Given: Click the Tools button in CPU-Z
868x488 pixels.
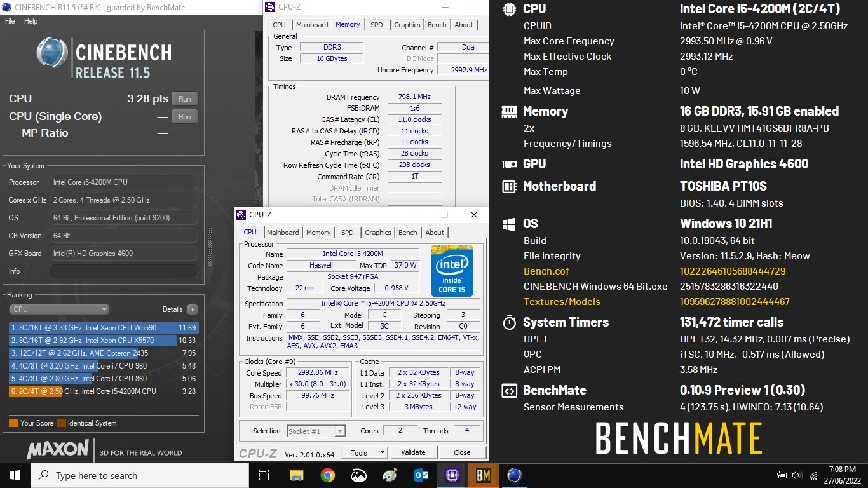Looking at the screenshot, I should [x=359, y=452].
